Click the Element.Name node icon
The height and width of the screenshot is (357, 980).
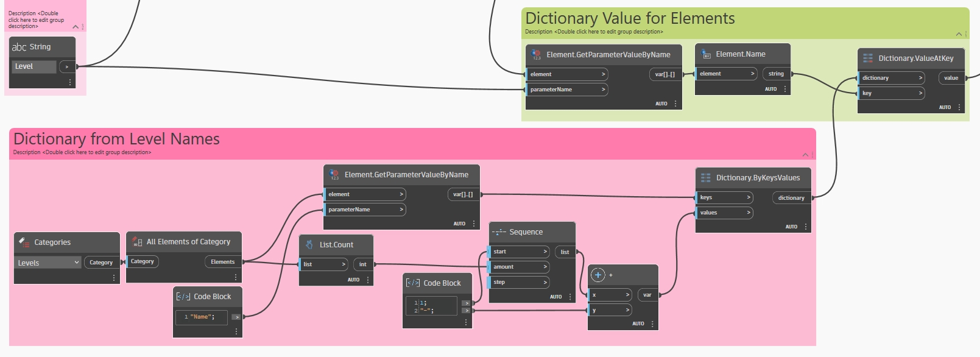tap(706, 54)
